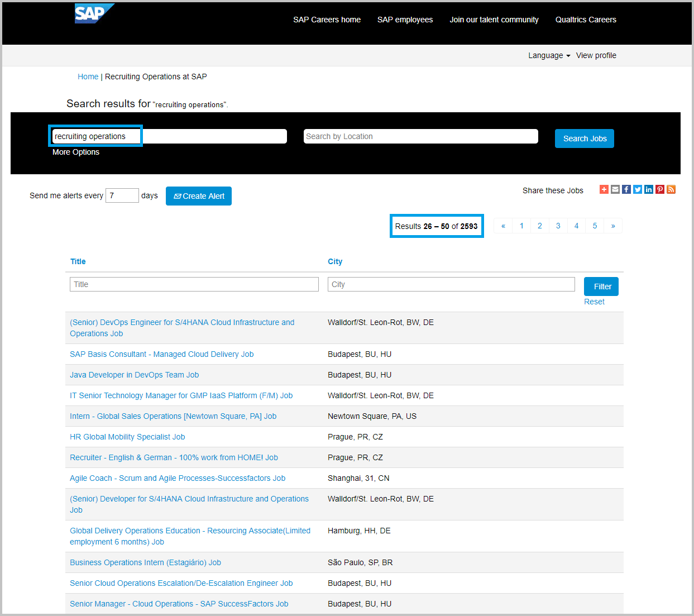Viewport: 694px width, 616px height.
Task: Open SAP Careers home
Action: coord(327,20)
